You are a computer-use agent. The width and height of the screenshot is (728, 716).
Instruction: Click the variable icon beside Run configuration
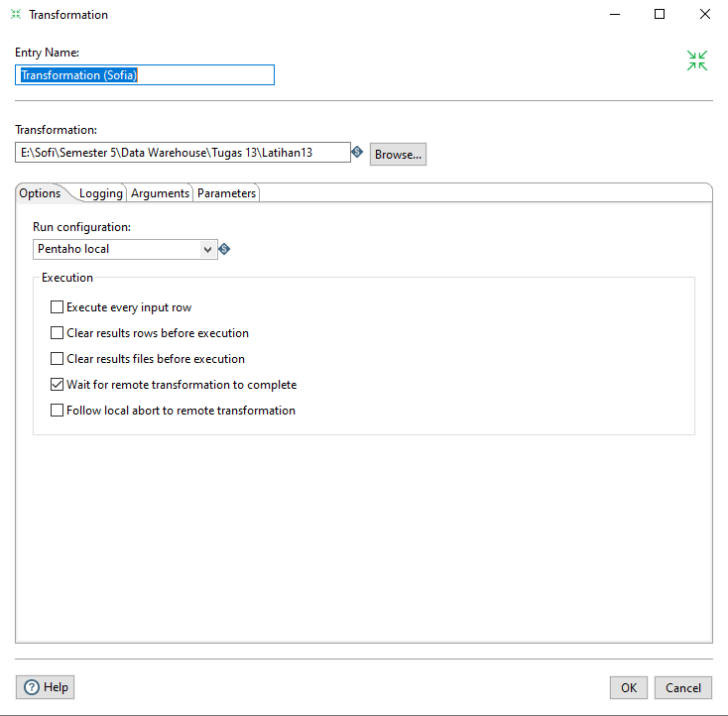click(x=224, y=249)
